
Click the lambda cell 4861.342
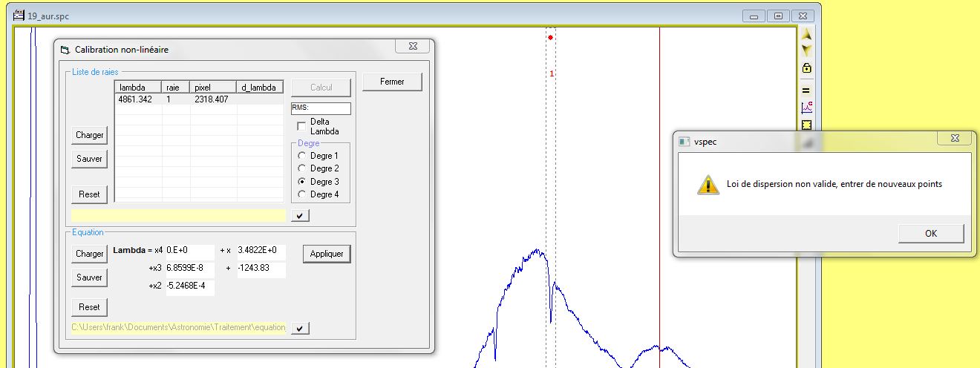[140, 99]
